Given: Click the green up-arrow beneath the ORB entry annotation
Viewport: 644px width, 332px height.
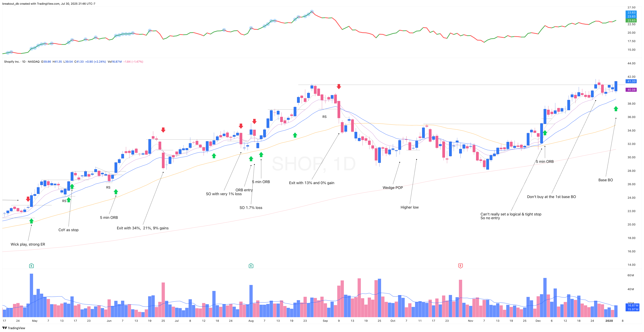Looking at the screenshot, I should point(251,159).
